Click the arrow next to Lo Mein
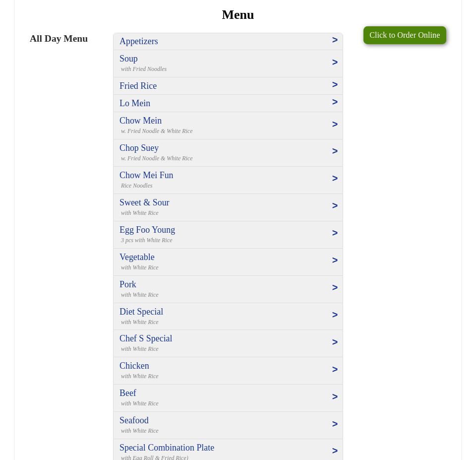Screen dimensions: 476x460 (x=335, y=102)
